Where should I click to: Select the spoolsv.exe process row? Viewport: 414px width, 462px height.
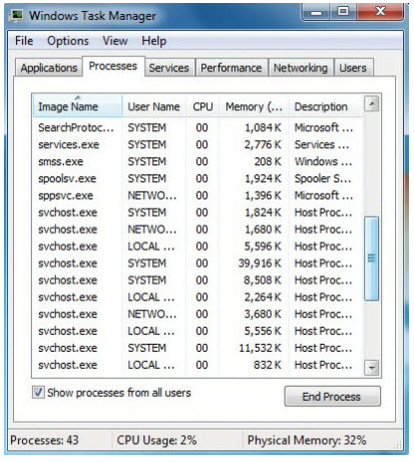(197, 179)
